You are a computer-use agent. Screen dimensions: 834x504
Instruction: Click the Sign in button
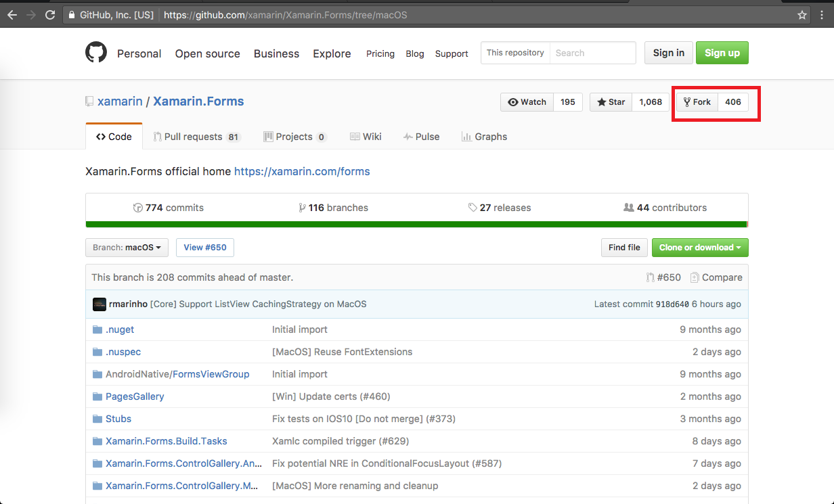pyautogui.click(x=669, y=53)
